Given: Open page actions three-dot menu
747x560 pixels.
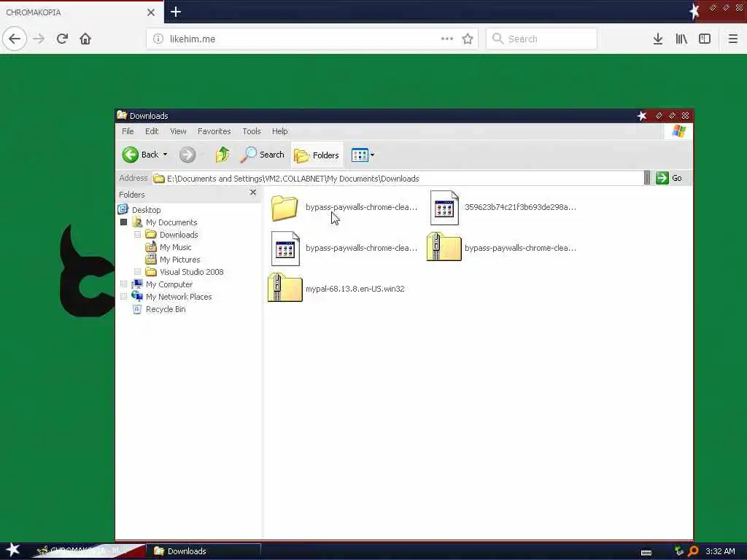Looking at the screenshot, I should pyautogui.click(x=447, y=39).
